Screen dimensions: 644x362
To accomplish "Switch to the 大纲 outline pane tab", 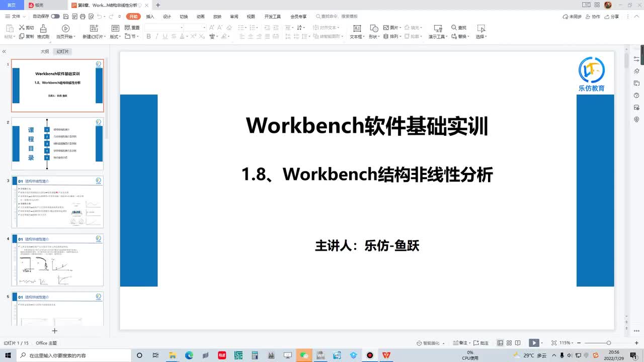I will [45, 52].
